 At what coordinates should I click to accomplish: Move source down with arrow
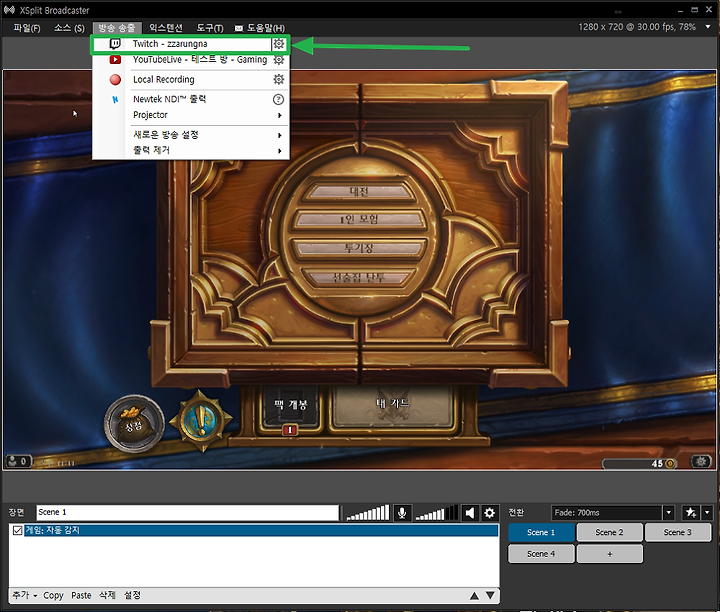pyautogui.click(x=490, y=595)
